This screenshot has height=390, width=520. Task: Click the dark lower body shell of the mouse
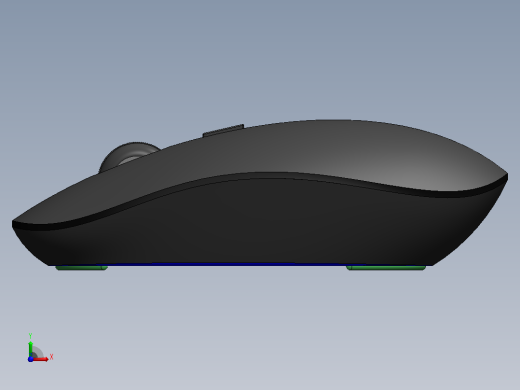point(260,223)
